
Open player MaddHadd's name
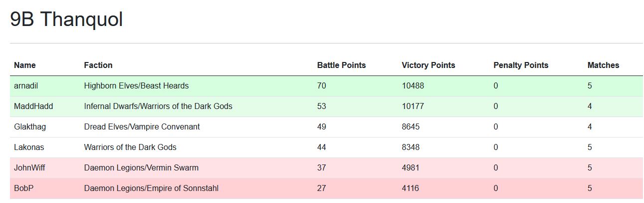(33, 106)
